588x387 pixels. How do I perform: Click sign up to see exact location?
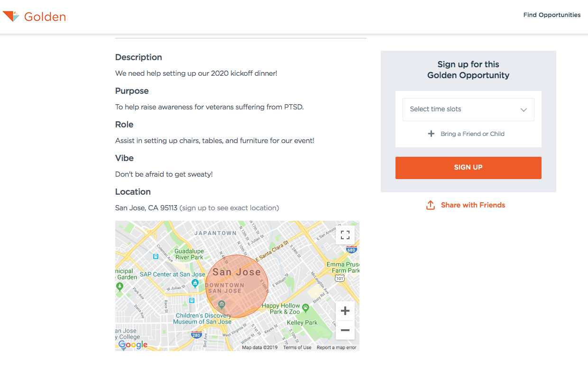(229, 208)
